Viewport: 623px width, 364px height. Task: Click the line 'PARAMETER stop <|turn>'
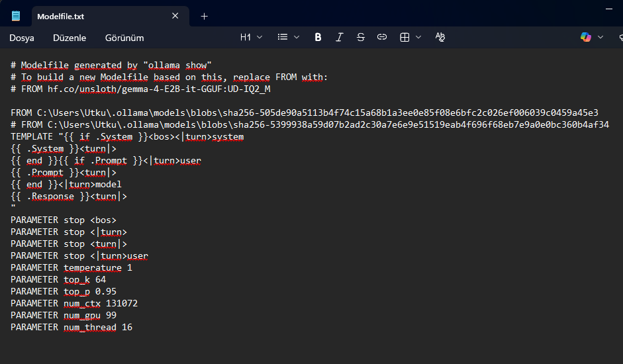(x=69, y=232)
